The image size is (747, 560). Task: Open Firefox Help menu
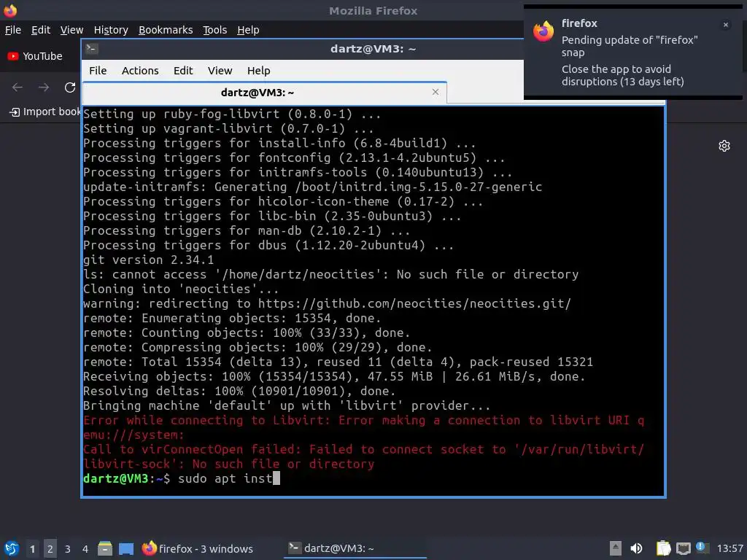click(x=248, y=30)
